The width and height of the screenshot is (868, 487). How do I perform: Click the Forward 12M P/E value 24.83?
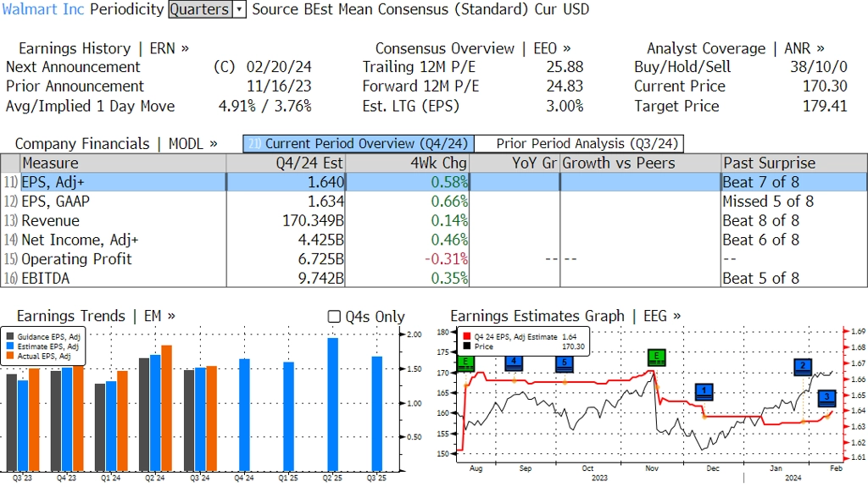coord(565,86)
